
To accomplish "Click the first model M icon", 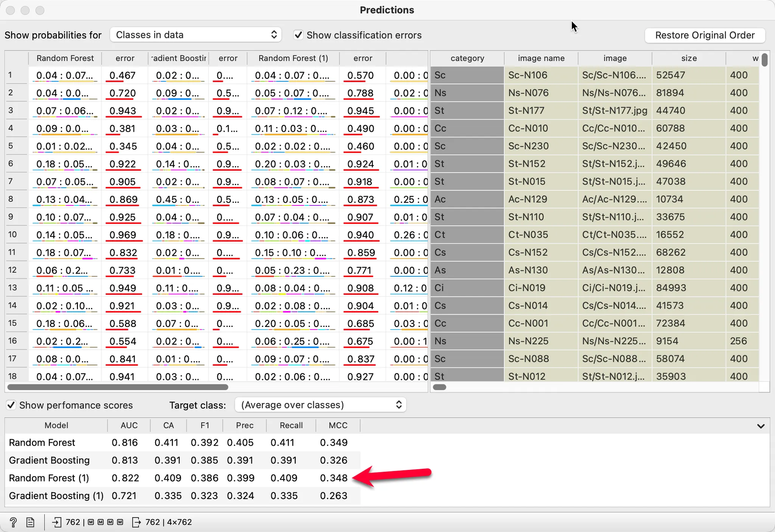I will tap(91, 522).
